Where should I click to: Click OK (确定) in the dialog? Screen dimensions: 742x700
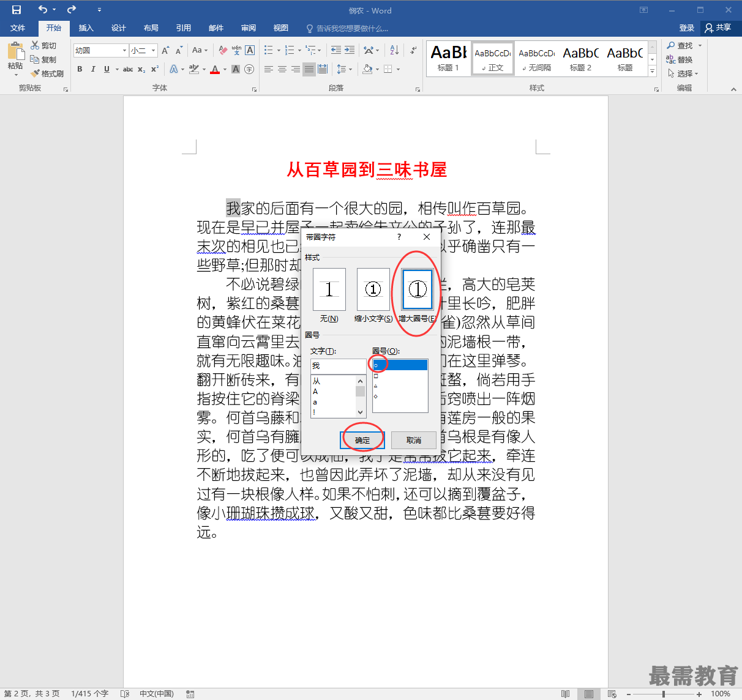point(362,440)
